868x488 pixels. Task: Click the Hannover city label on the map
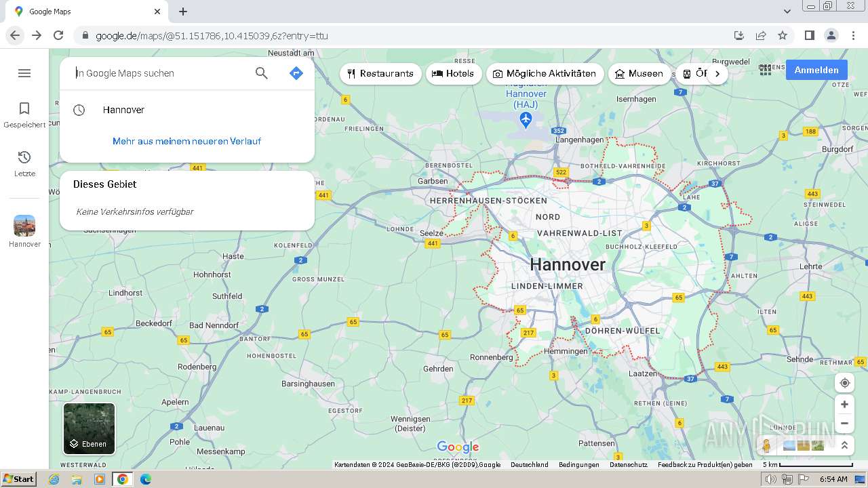pos(568,265)
